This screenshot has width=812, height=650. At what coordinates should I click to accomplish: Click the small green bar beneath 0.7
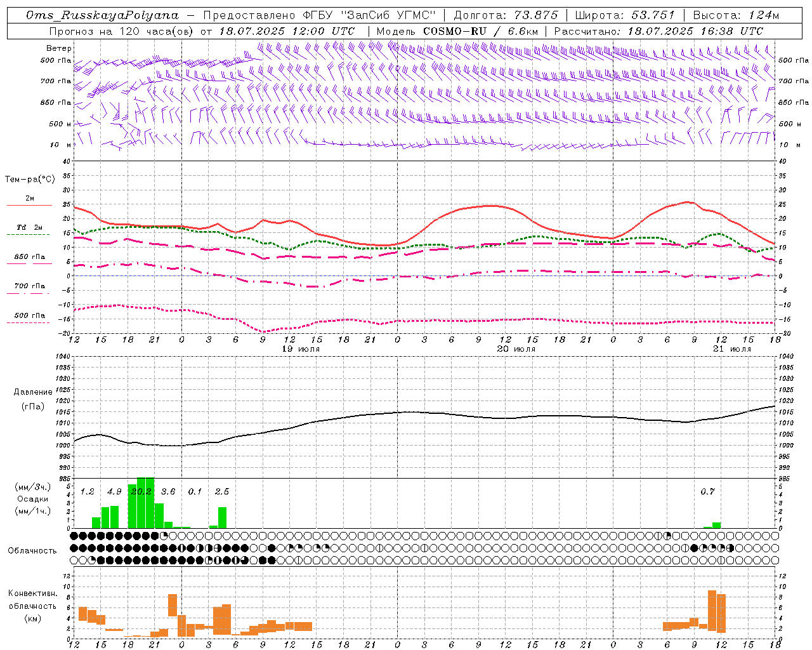tap(716, 525)
